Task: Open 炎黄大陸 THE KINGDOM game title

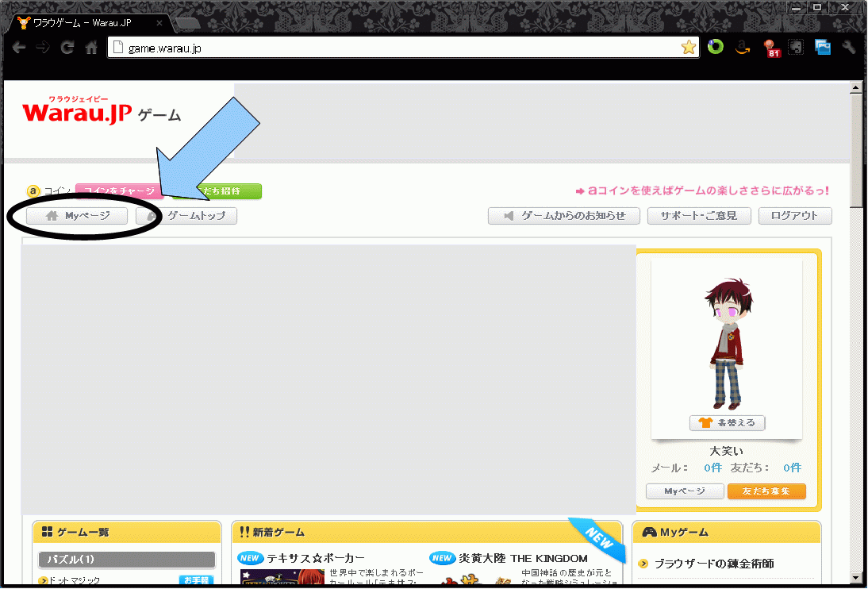Action: pyautogui.click(x=523, y=558)
